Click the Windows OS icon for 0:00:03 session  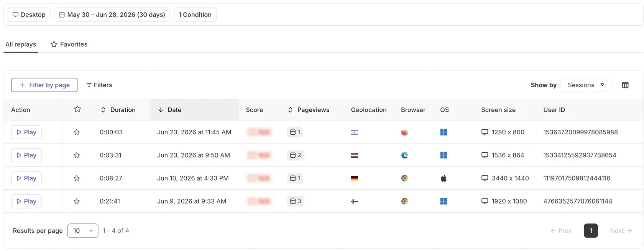tap(444, 132)
